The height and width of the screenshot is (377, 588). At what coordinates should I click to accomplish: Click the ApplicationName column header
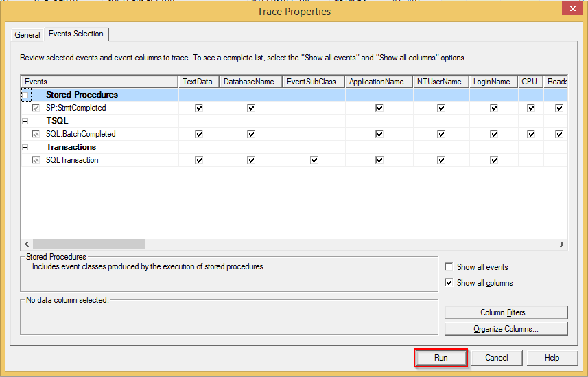click(379, 82)
